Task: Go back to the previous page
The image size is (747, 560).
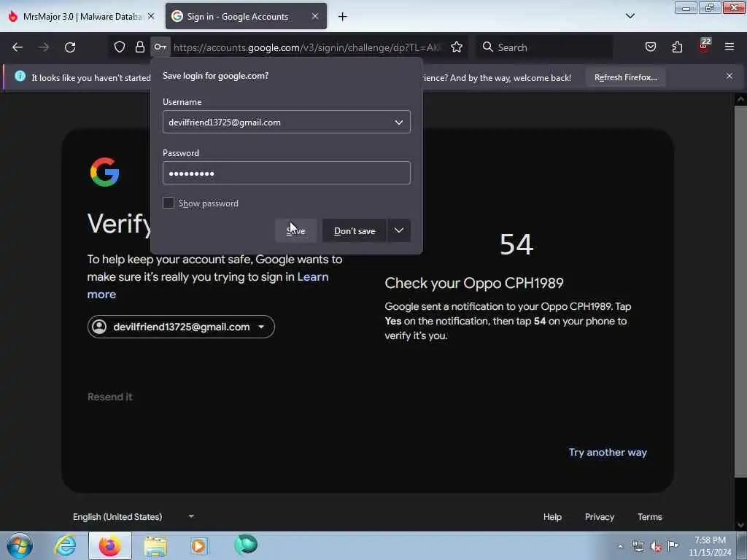Action: [18, 47]
